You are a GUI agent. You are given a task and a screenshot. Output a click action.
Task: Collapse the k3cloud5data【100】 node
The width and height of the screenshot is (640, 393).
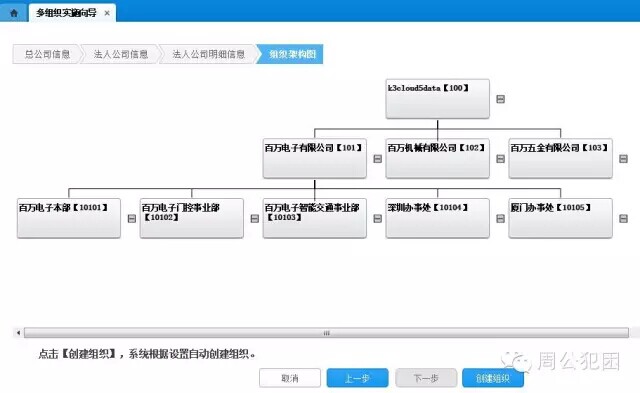click(500, 99)
